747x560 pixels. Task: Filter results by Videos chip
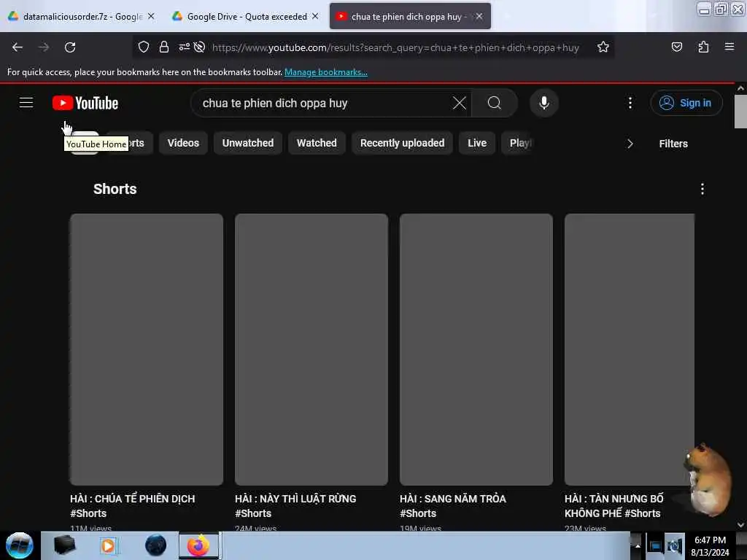tap(183, 144)
